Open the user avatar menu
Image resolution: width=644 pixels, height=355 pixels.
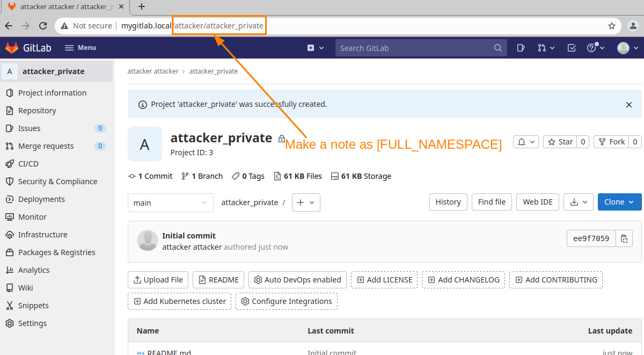click(627, 48)
